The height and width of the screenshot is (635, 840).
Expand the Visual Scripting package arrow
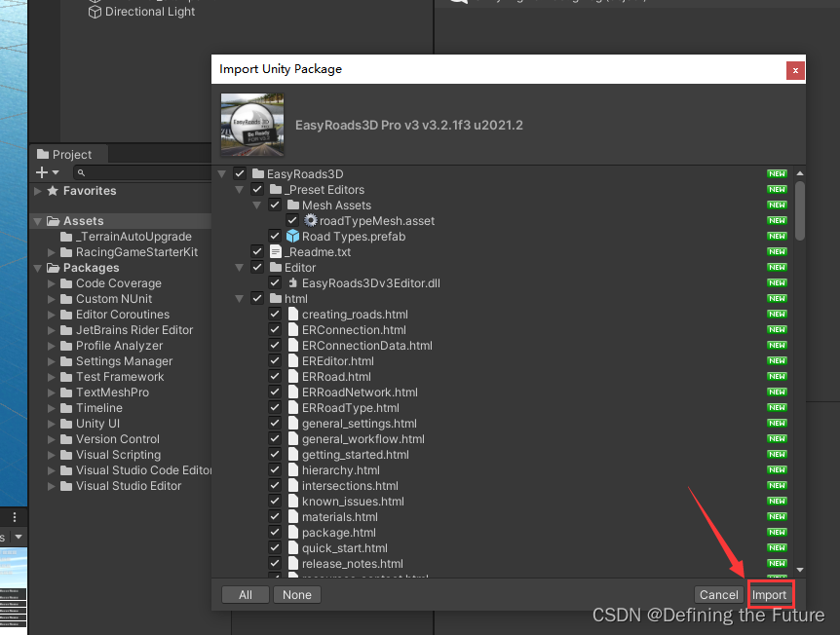pyautogui.click(x=51, y=455)
